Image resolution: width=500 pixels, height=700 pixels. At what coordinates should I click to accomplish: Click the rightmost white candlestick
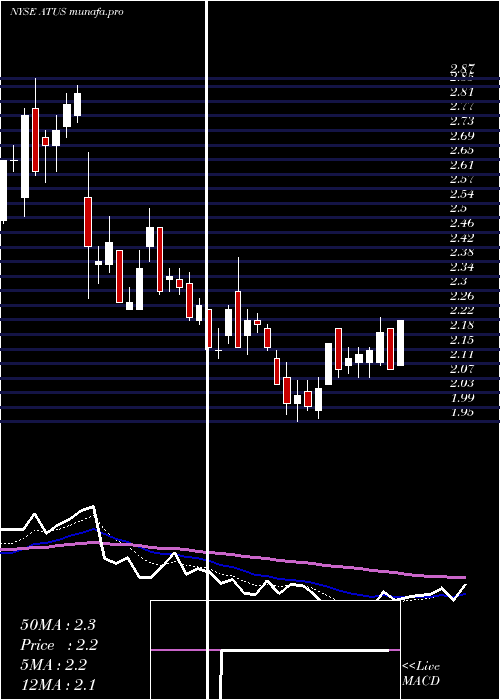coord(400,343)
